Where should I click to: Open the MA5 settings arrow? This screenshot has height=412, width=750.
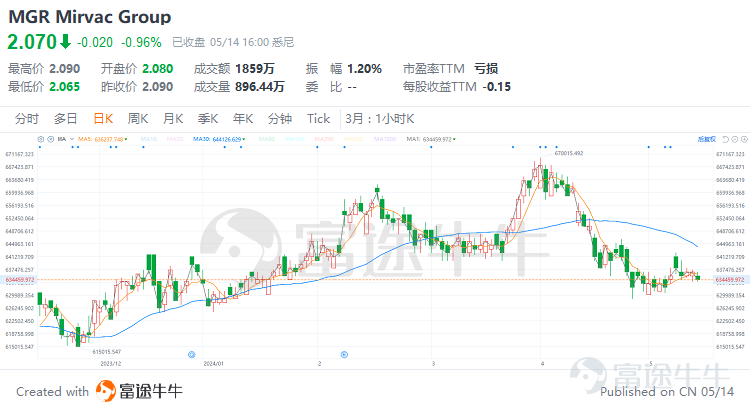coord(126,139)
